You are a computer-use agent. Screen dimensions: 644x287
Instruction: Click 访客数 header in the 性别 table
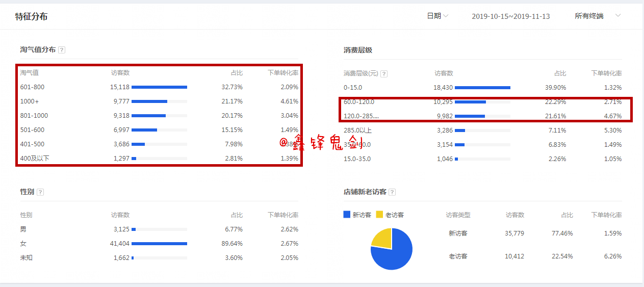pos(120,215)
